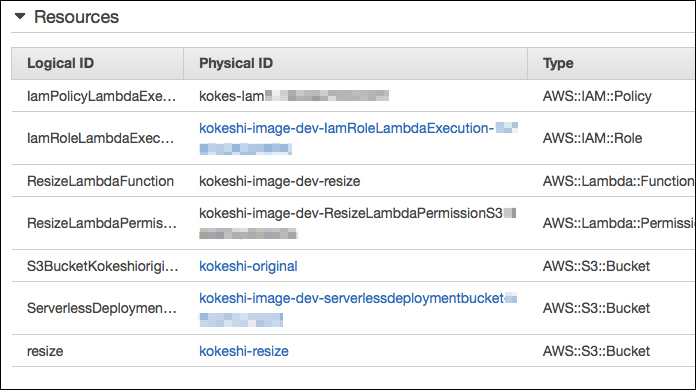Collapse the Resources section triangle

(x=20, y=17)
